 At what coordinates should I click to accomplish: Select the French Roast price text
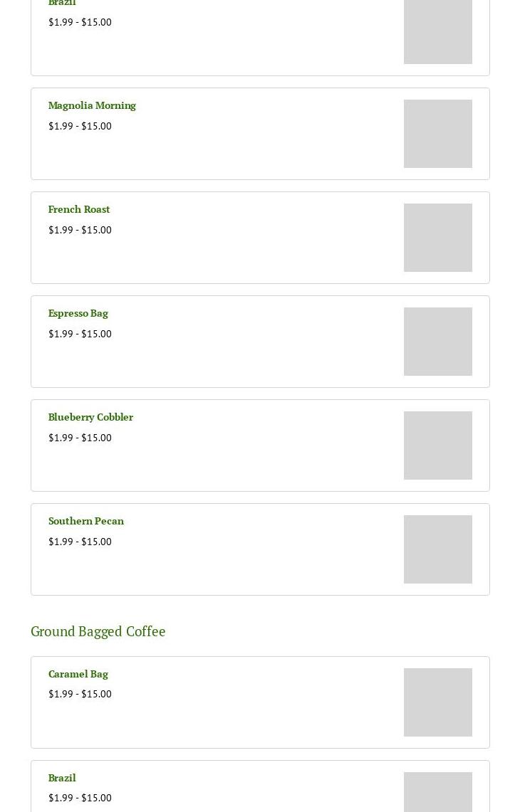pos(80,230)
